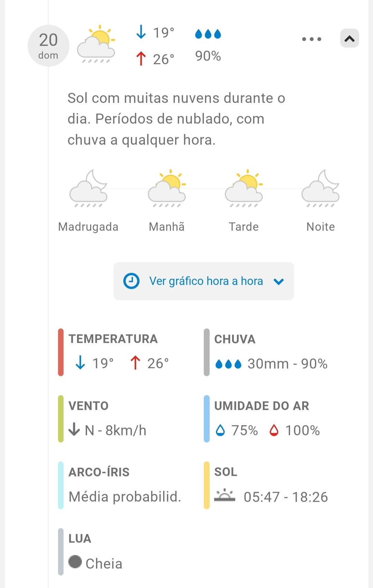Expand the Ver gráfico hora a hora dropdown
This screenshot has width=373, height=588.
(203, 281)
